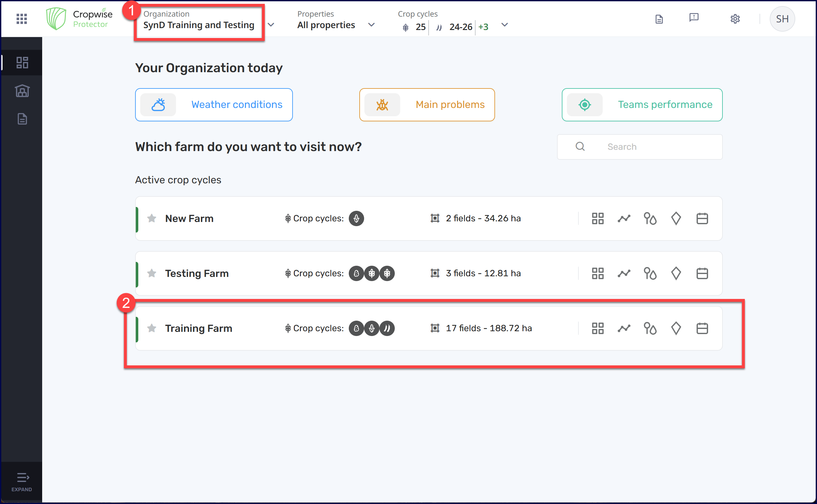Open the reports document icon in sidebar

click(x=22, y=119)
